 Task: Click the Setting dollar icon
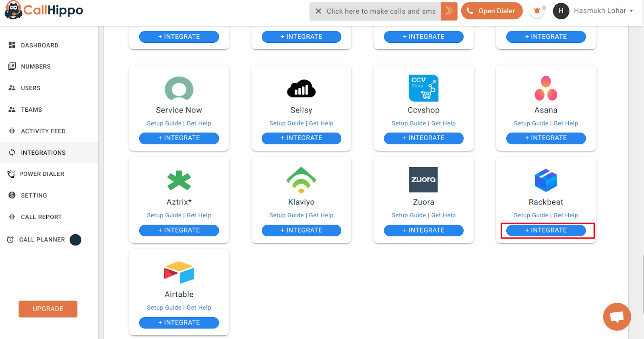[x=12, y=195]
